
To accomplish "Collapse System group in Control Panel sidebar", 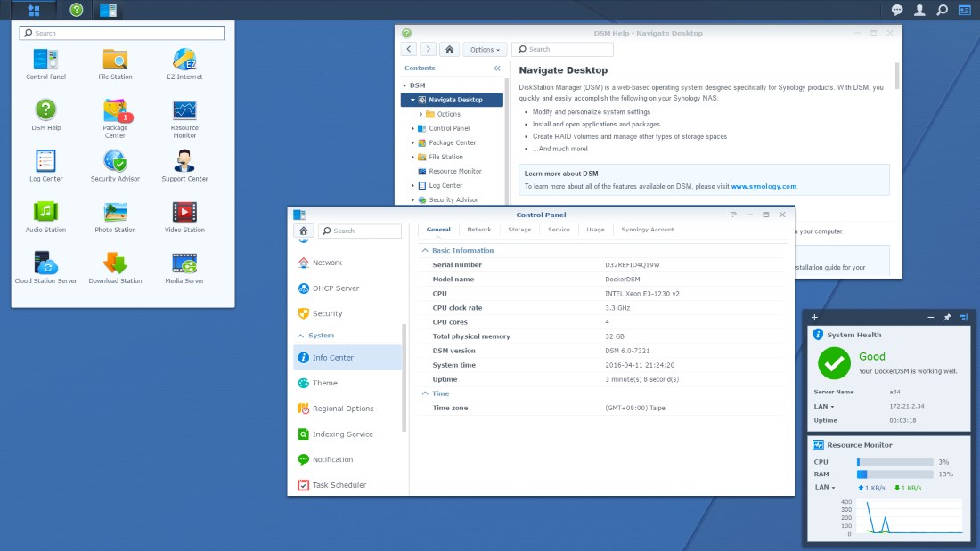I will click(300, 336).
